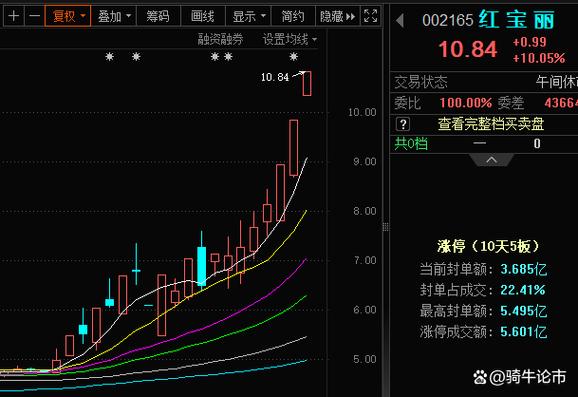The image size is (578, 397).
Task: Click the stock code 002165
Action: point(448,21)
